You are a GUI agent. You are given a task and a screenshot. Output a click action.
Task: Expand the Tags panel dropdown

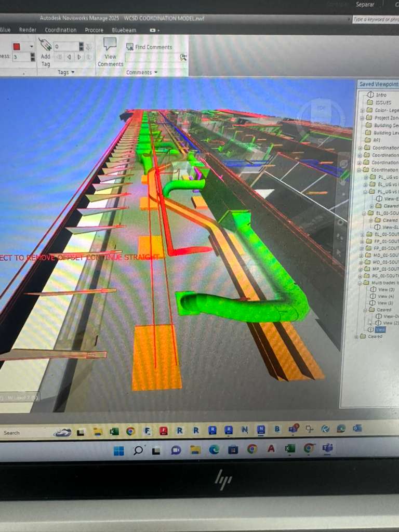[65, 72]
